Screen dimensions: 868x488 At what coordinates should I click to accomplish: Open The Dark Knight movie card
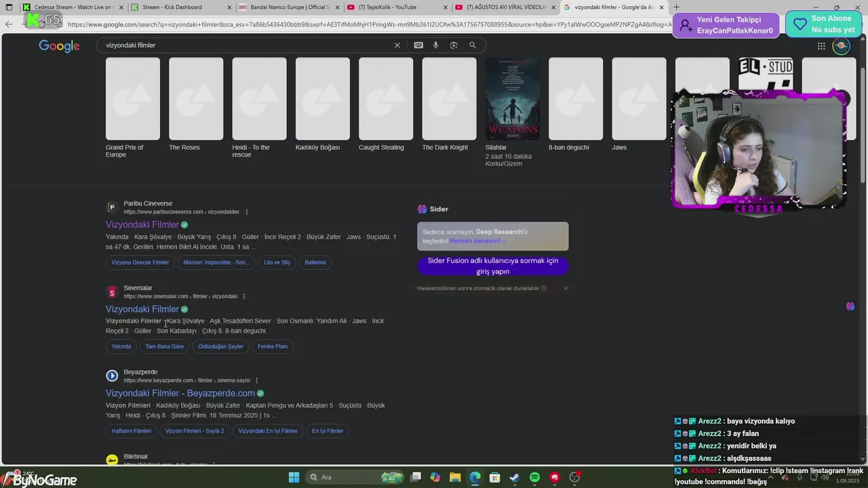[449, 104]
